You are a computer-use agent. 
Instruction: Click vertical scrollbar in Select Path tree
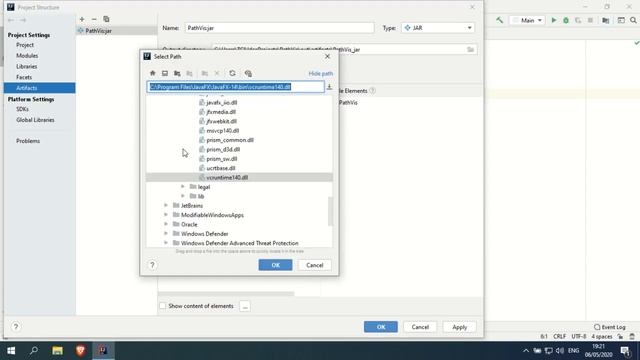(x=330, y=211)
